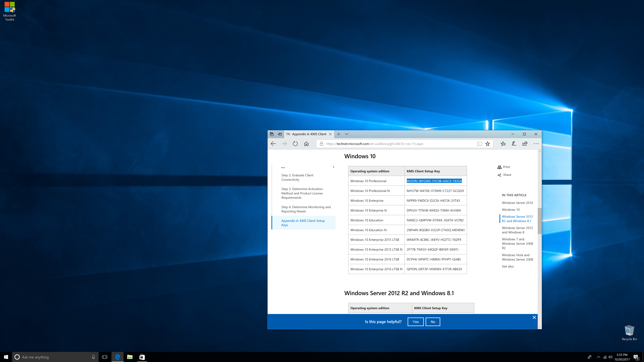The height and width of the screenshot is (362, 644).
Task: Collapse the left navigation panel arrow
Action: [x=333, y=167]
